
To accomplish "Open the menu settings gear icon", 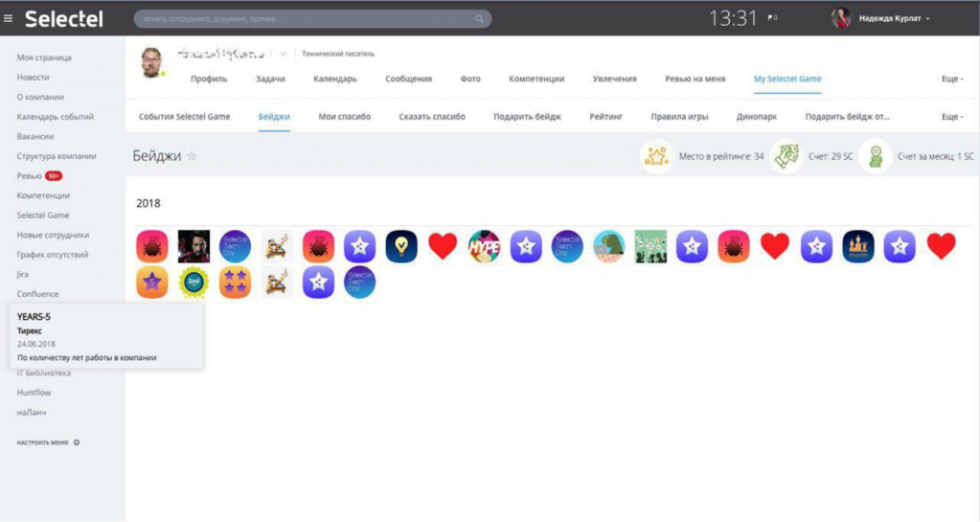I will pyautogui.click(x=77, y=443).
